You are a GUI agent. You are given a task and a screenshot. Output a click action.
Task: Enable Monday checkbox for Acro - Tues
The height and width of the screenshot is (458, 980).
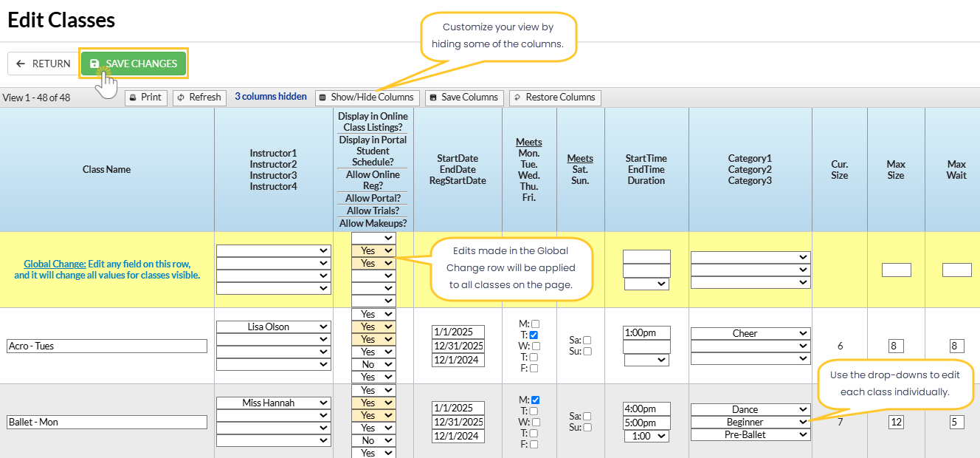(535, 324)
